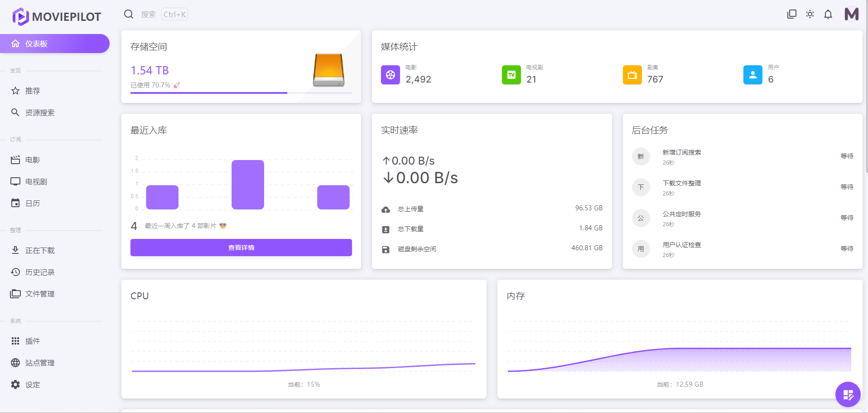Click the monitor icon beside 电视剧
This screenshot has height=413, width=868.
(15, 181)
